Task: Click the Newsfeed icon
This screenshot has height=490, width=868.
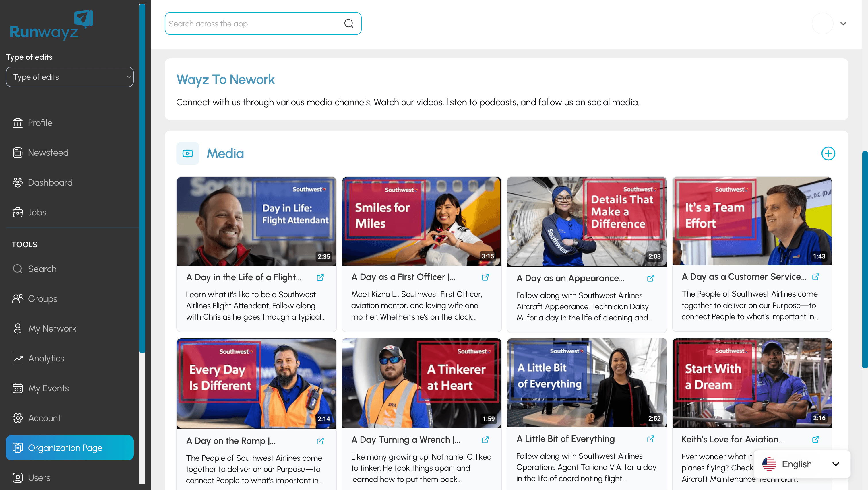Action: (18, 153)
